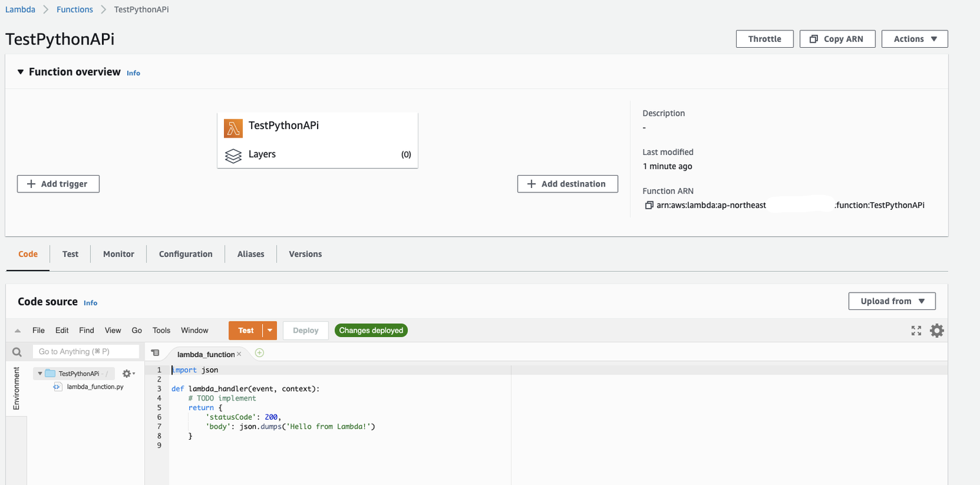Click the Add destination button
This screenshot has height=485, width=980.
point(567,184)
